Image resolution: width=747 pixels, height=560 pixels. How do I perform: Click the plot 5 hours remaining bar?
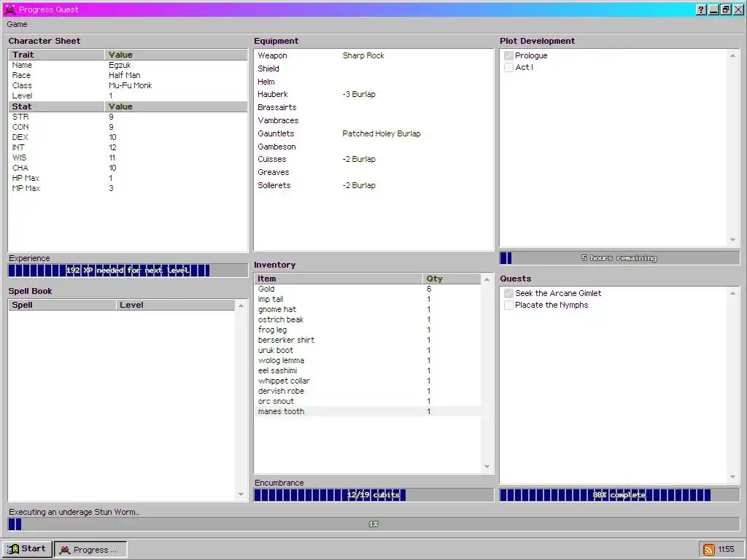pyautogui.click(x=619, y=258)
